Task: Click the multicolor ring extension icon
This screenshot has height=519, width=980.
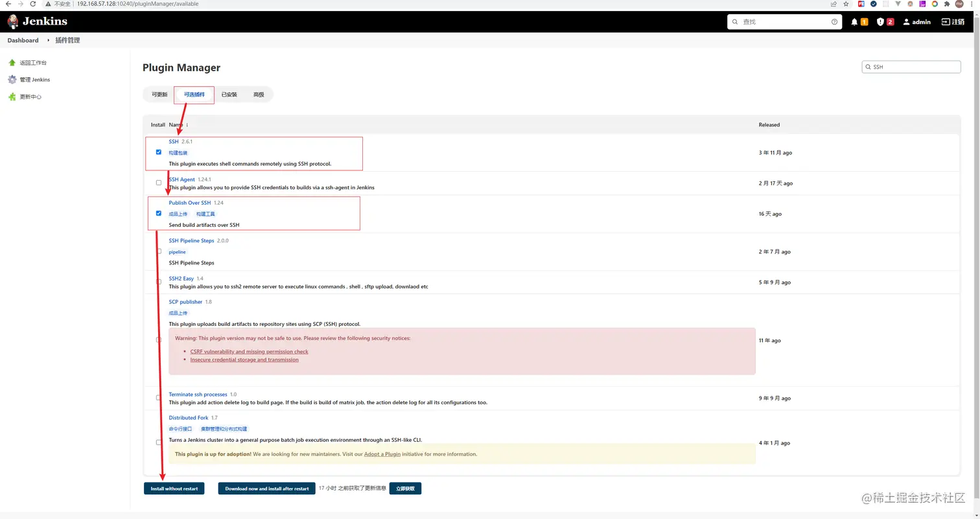Action: [935, 4]
